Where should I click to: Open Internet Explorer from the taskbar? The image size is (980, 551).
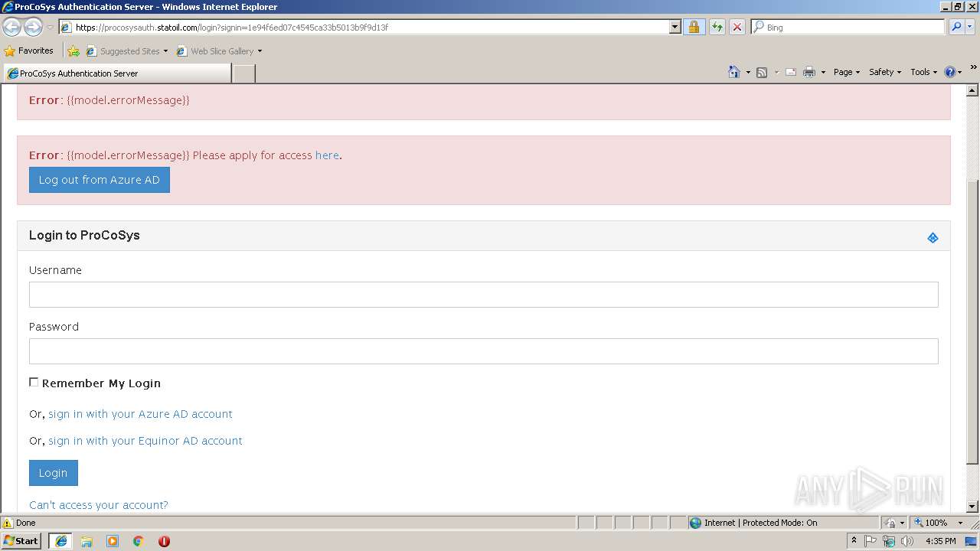coord(60,541)
